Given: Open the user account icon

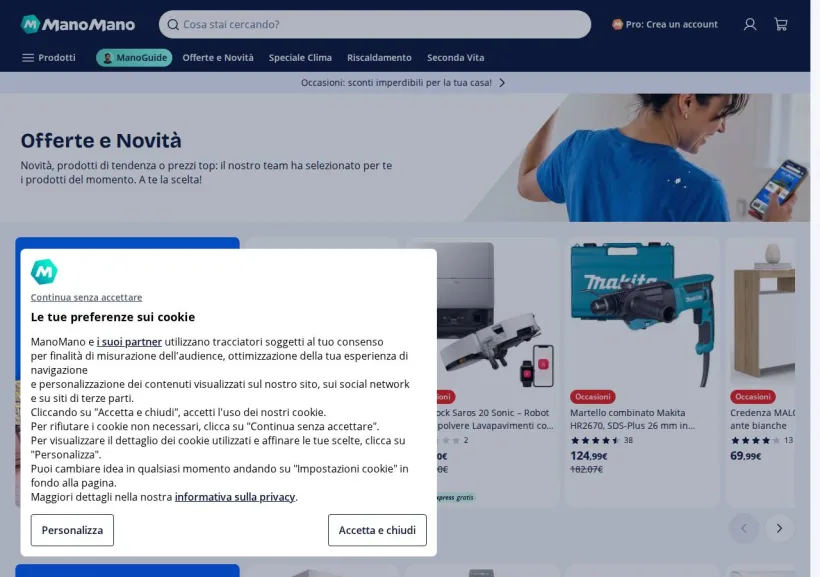Looking at the screenshot, I should (x=750, y=24).
